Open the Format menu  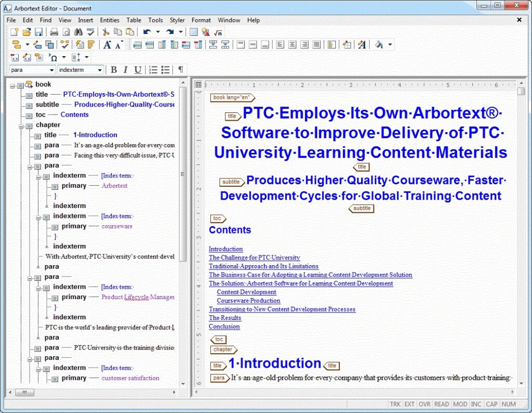(x=201, y=20)
